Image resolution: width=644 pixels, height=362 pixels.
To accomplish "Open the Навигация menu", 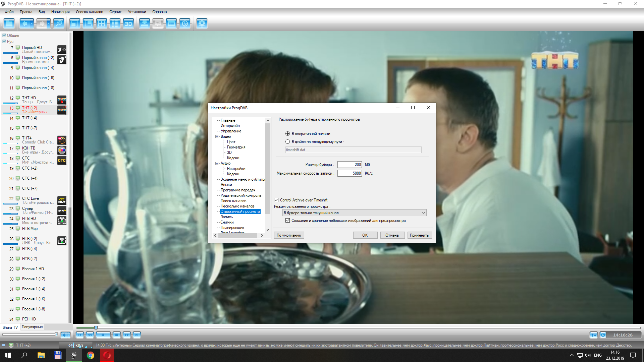I will coord(60,12).
